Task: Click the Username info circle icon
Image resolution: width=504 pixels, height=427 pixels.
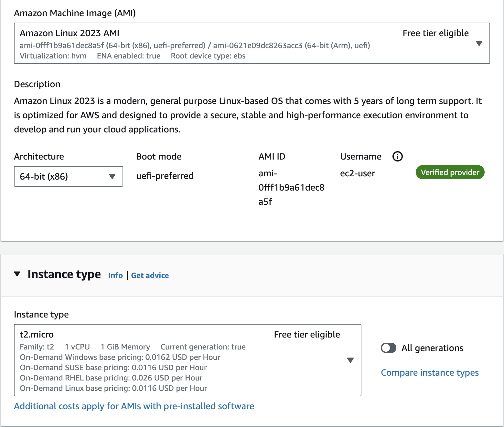Action: coord(397,156)
